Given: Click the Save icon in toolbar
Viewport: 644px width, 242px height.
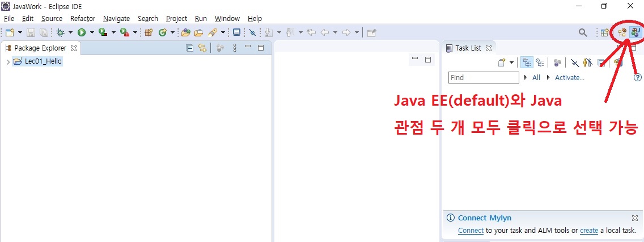Looking at the screenshot, I should tap(31, 32).
